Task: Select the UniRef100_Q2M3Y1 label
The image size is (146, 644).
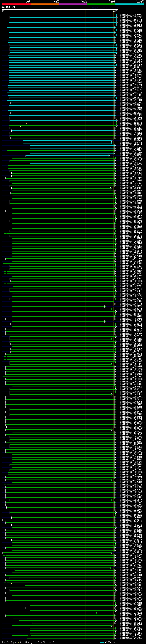Action: click(x=131, y=206)
